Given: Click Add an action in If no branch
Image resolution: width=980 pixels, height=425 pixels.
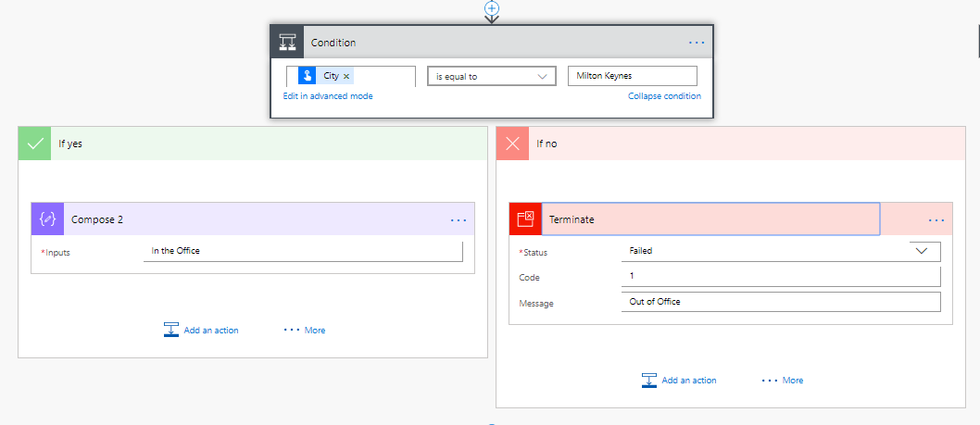Looking at the screenshot, I should (679, 380).
